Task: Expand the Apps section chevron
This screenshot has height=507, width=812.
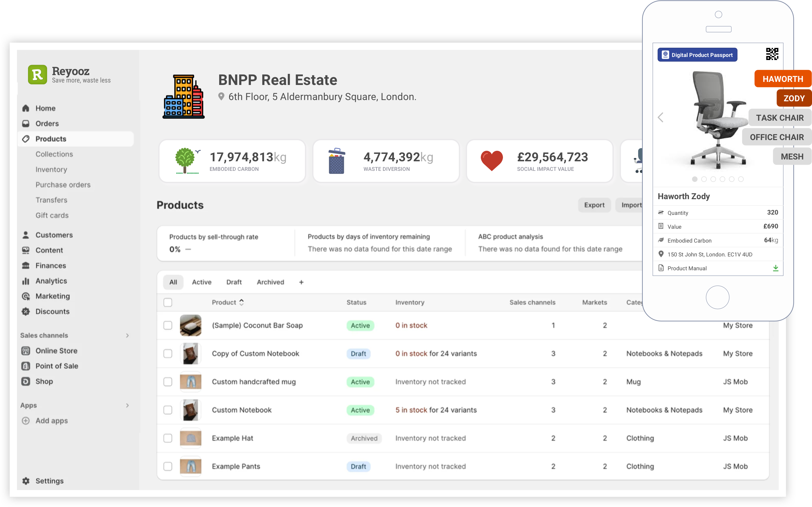Action: point(127,405)
